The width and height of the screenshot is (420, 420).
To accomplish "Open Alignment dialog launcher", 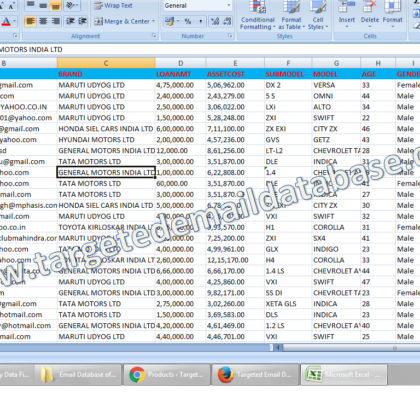I will 154,35.
